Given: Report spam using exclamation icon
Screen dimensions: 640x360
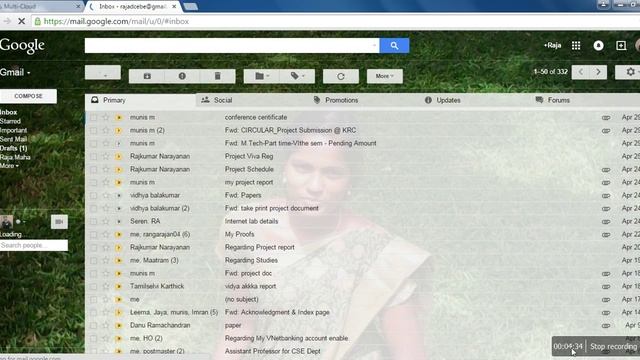Looking at the screenshot, I should pyautogui.click(x=182, y=76).
